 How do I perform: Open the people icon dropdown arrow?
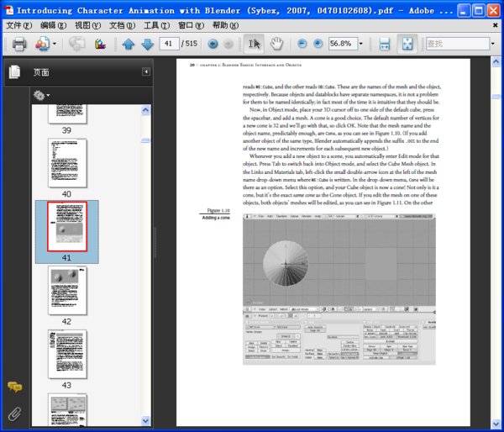coord(55,44)
